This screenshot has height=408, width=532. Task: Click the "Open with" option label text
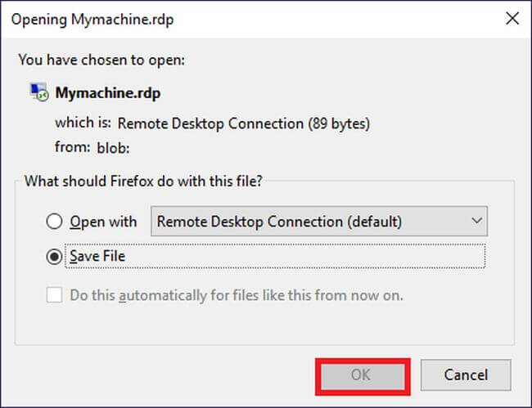tap(103, 222)
